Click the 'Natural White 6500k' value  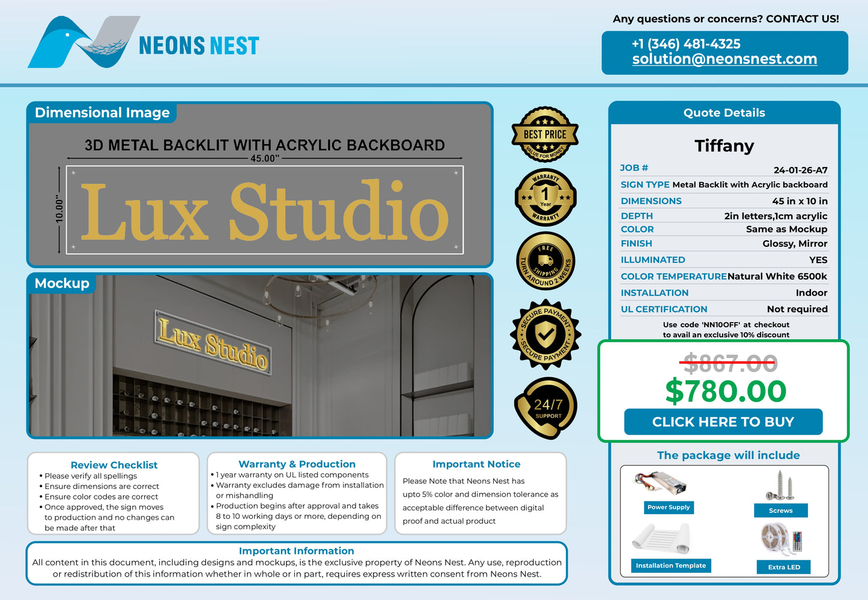(x=777, y=276)
